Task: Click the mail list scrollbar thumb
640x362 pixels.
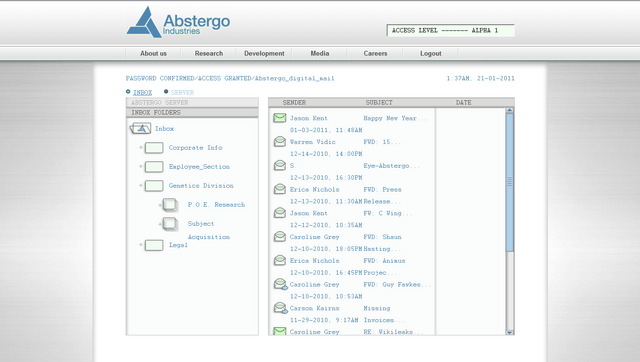Action: coord(509,182)
